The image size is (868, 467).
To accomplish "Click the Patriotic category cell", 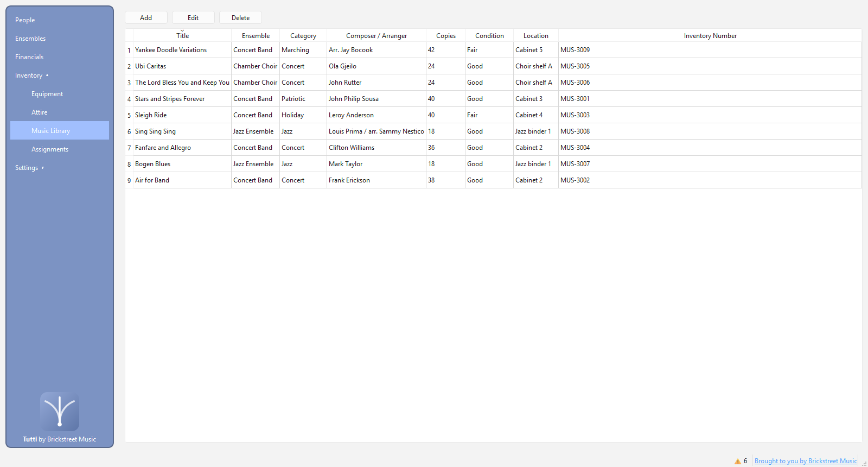I will (x=303, y=99).
